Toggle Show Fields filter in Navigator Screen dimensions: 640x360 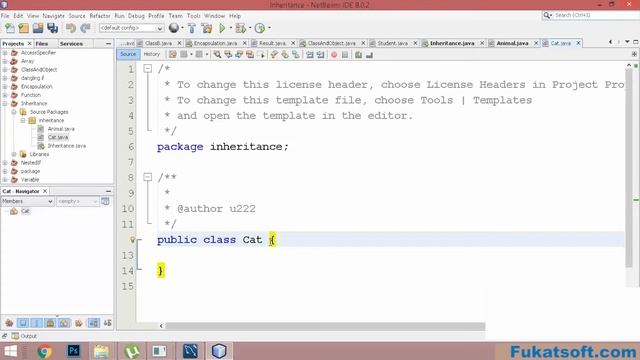[x=23, y=323]
